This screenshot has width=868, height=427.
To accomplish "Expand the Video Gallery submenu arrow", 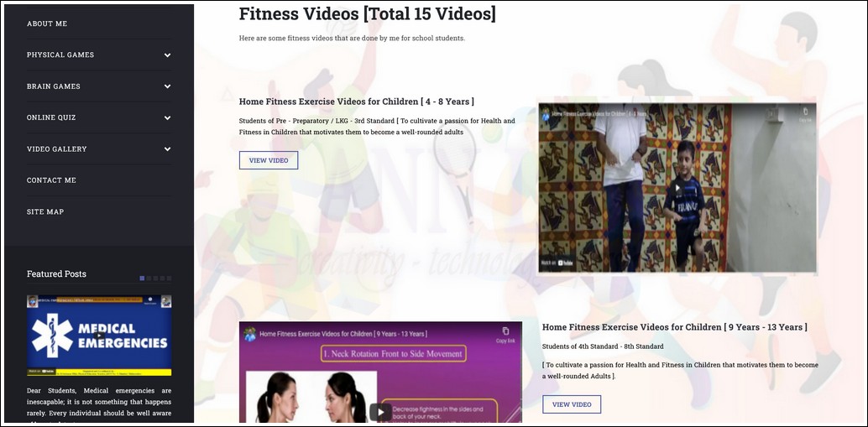I will point(167,149).
